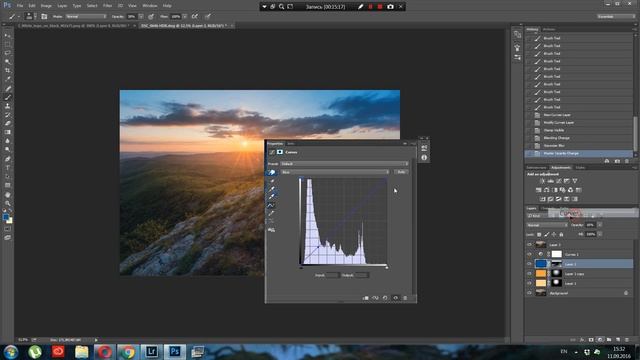Toggle lock transparent pixels

pyautogui.click(x=539, y=234)
